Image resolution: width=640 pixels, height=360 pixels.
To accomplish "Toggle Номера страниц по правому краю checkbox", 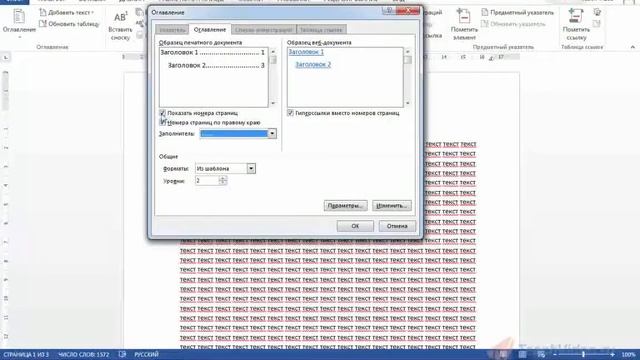I will (x=162, y=122).
